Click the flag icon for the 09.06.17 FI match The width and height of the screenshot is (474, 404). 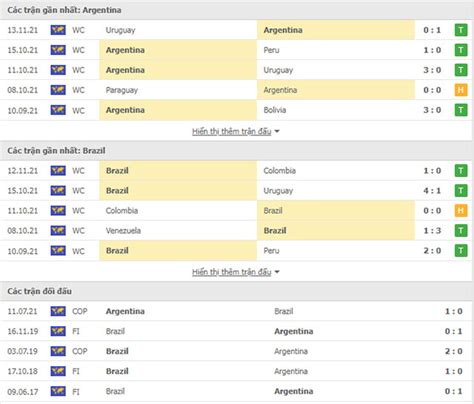coord(58,391)
